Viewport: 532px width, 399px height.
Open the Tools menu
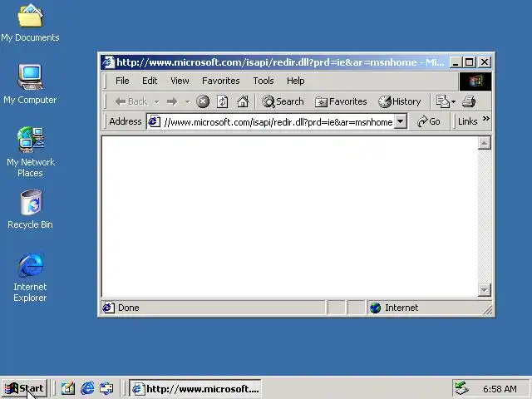tap(264, 81)
